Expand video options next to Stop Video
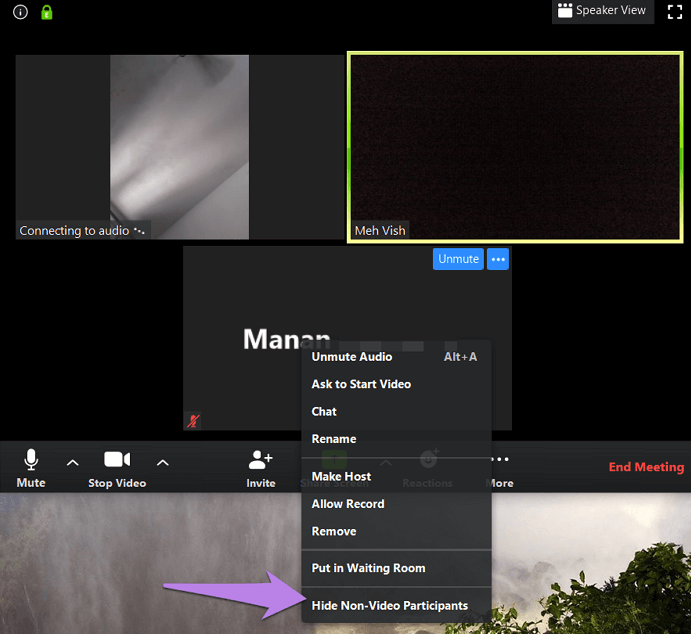 (x=163, y=463)
